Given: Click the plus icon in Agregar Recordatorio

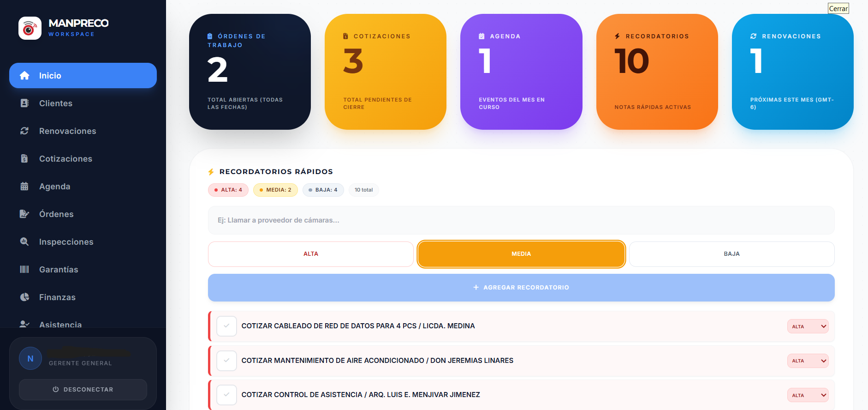Looking at the screenshot, I should pyautogui.click(x=476, y=287).
